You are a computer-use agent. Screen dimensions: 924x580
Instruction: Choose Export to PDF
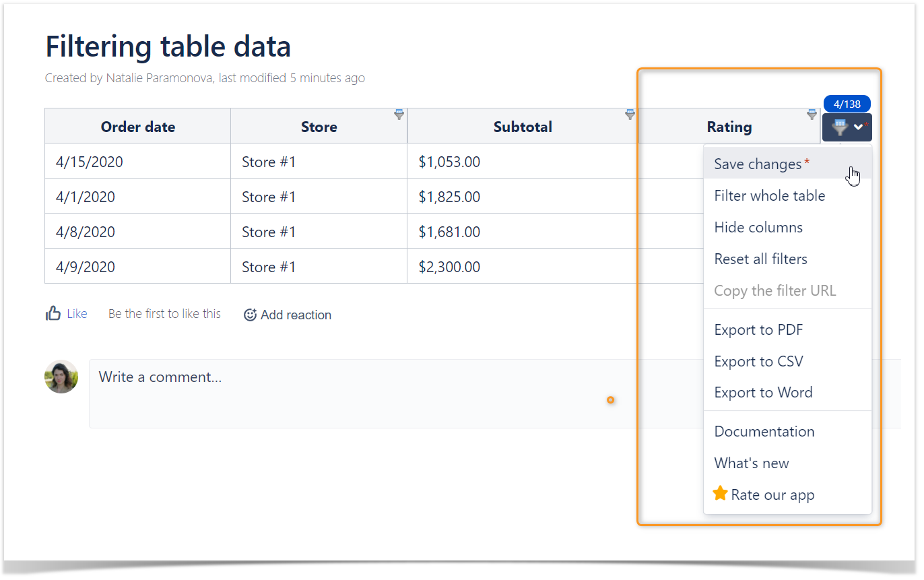[758, 330]
